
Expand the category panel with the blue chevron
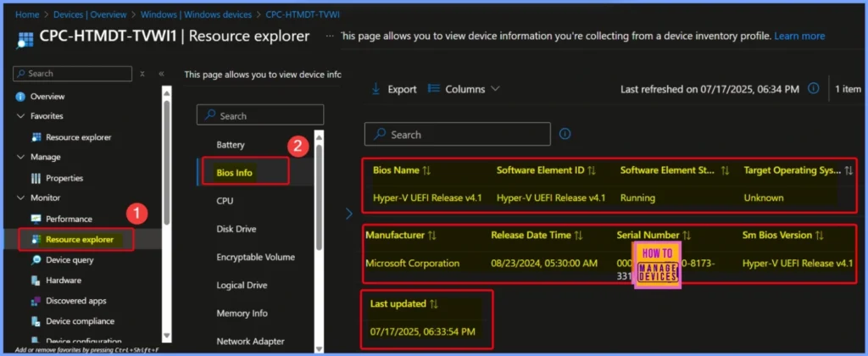(x=348, y=214)
